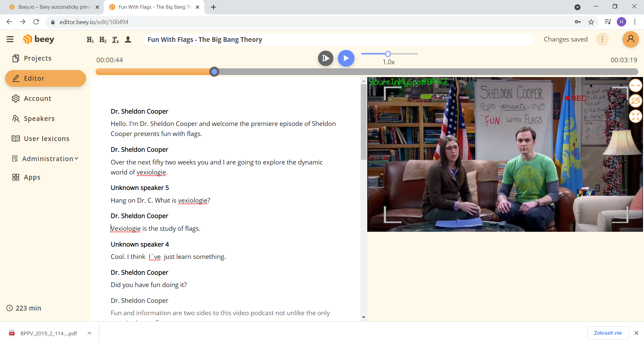Apply Heading 1 formatting with the H1 icon
This screenshot has width=644, height=345.
90,40
